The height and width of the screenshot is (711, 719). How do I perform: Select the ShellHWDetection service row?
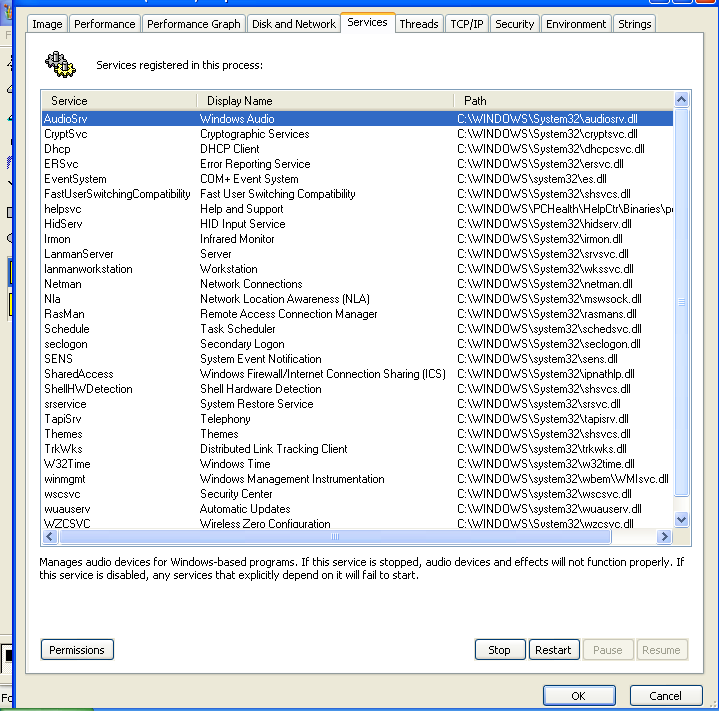357,389
